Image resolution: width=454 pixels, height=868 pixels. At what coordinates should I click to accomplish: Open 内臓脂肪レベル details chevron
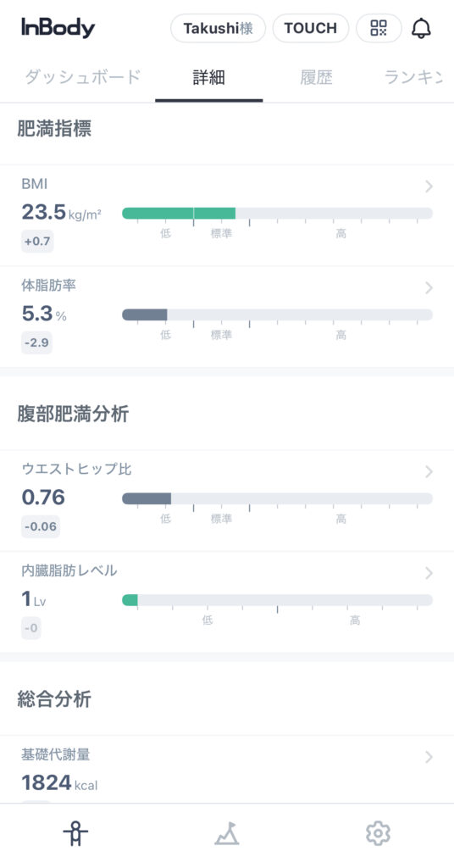429,573
